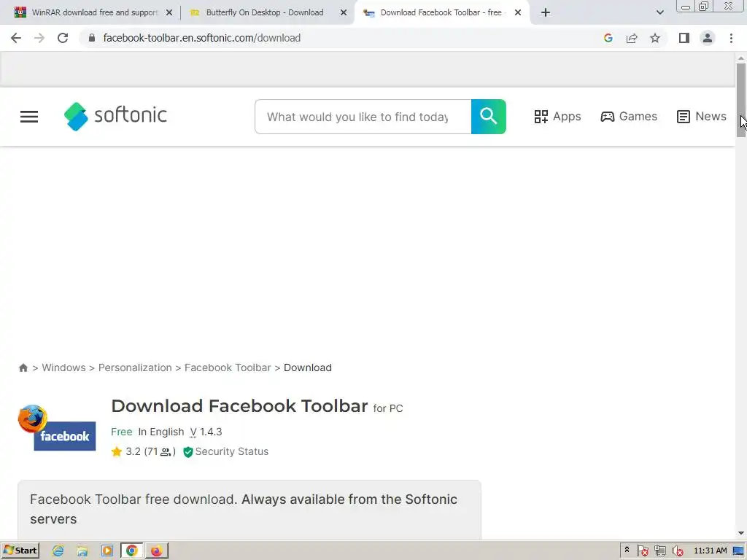
Task: Click the vertical scrollbar thumb
Action: (741, 100)
